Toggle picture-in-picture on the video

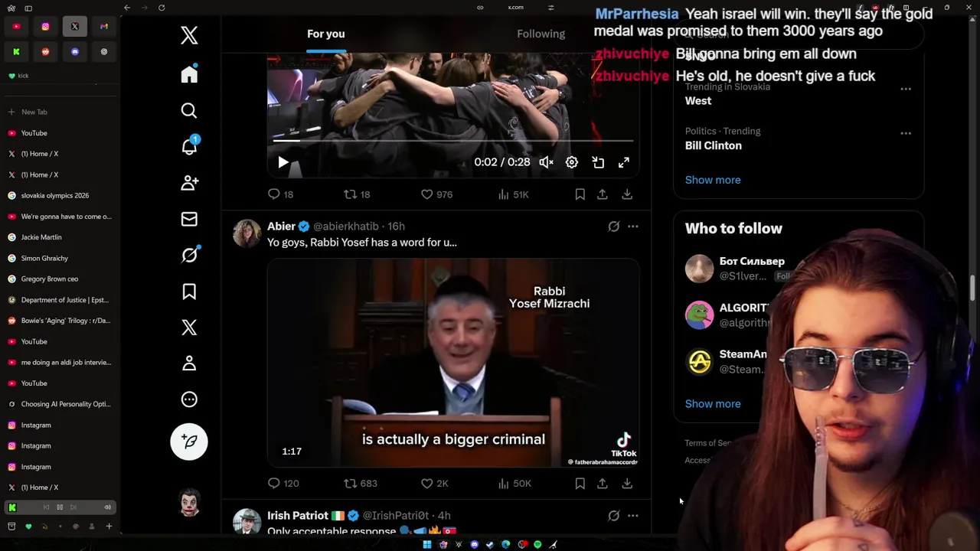[x=598, y=162]
